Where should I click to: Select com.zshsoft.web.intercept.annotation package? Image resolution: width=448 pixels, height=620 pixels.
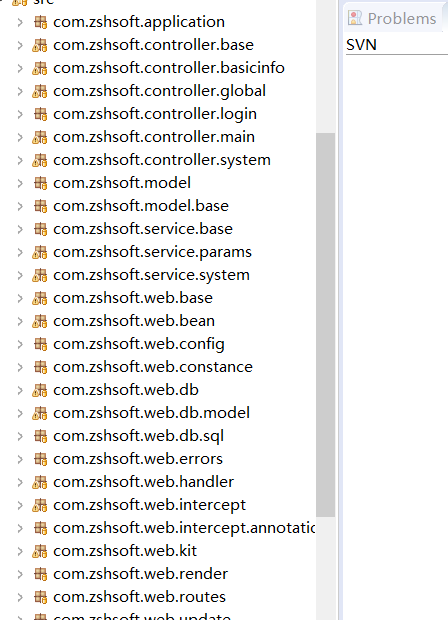[184, 528]
